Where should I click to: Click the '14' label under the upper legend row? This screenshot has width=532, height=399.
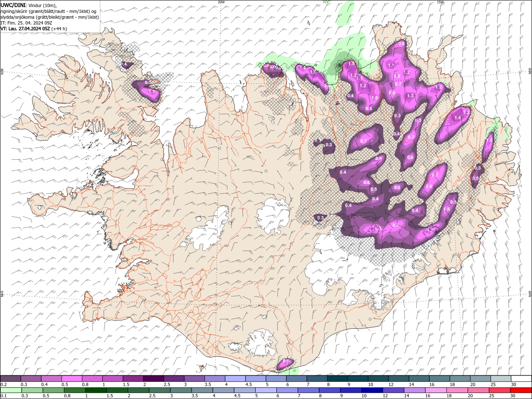tap(411, 384)
